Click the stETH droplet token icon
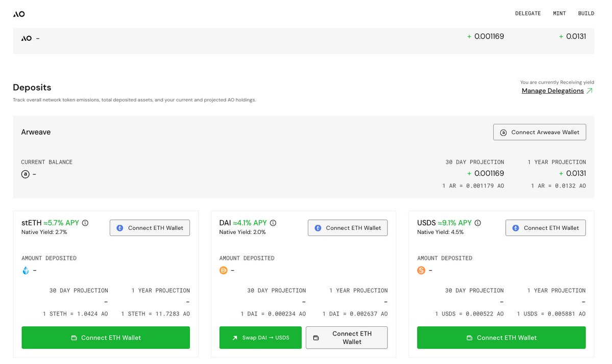Image resolution: width=612 pixels, height=364 pixels. click(26, 271)
